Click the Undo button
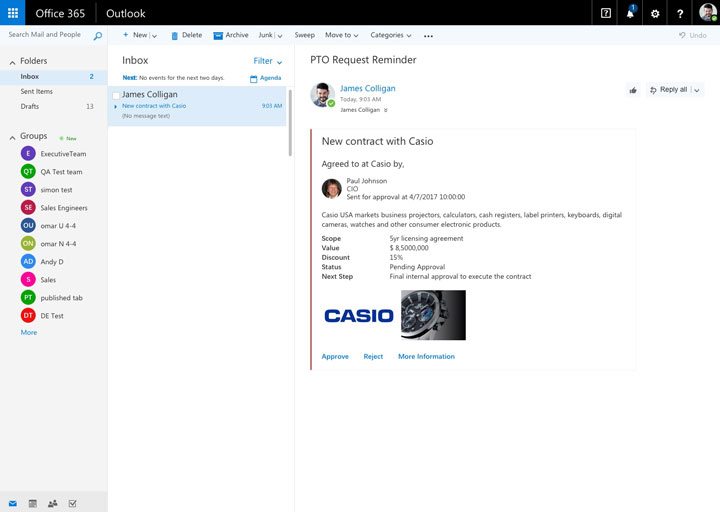720x512 pixels. pos(692,35)
